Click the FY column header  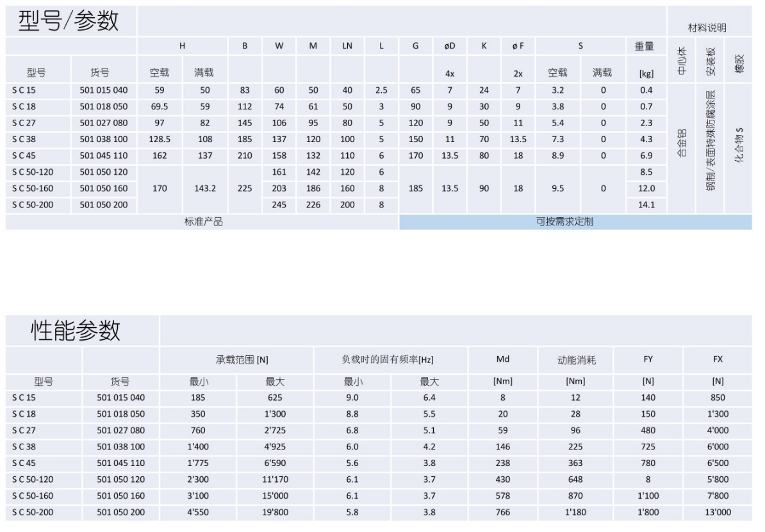(x=647, y=359)
